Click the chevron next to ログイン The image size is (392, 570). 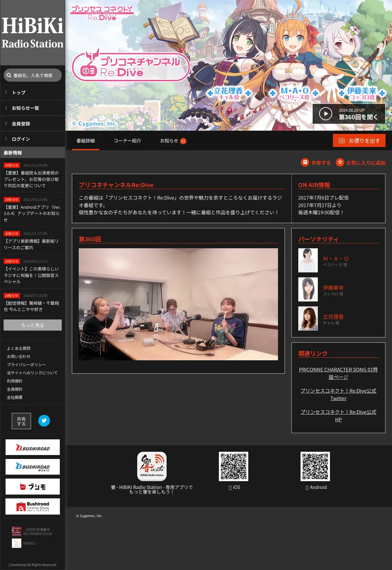tap(6, 139)
